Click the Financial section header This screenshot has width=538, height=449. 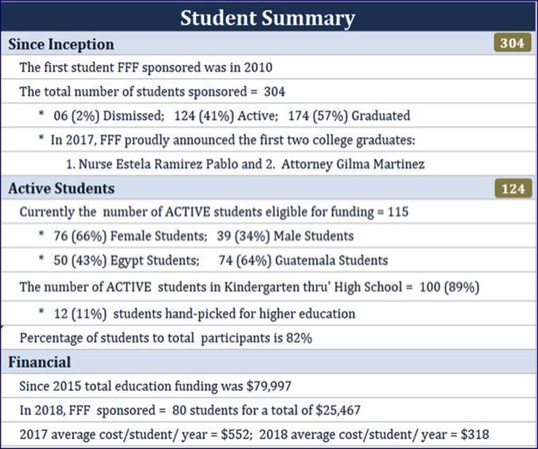pos(268,362)
